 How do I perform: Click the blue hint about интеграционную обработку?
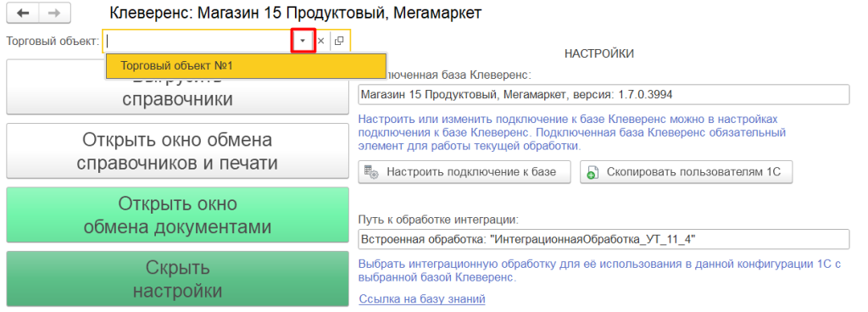pos(600,271)
